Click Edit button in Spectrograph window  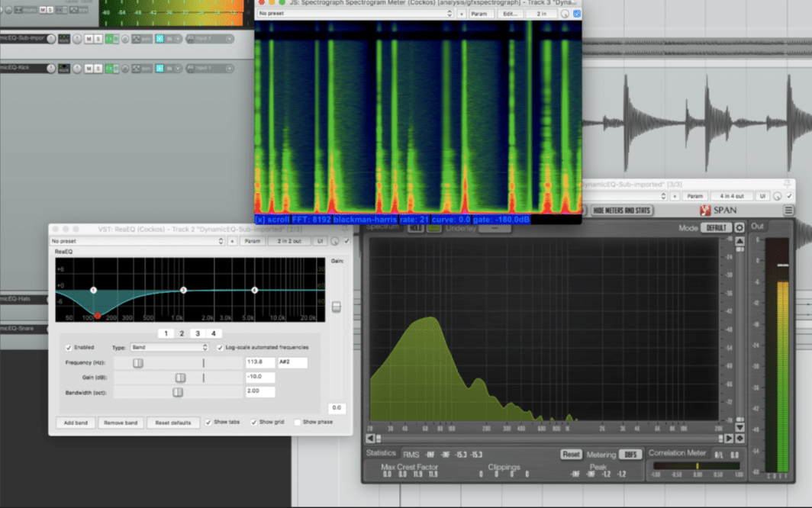[510, 14]
